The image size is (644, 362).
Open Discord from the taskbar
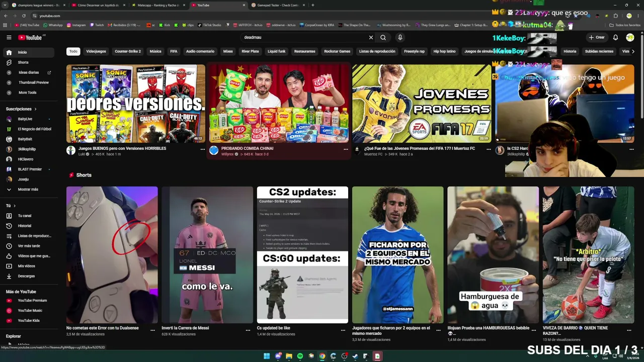(278, 356)
